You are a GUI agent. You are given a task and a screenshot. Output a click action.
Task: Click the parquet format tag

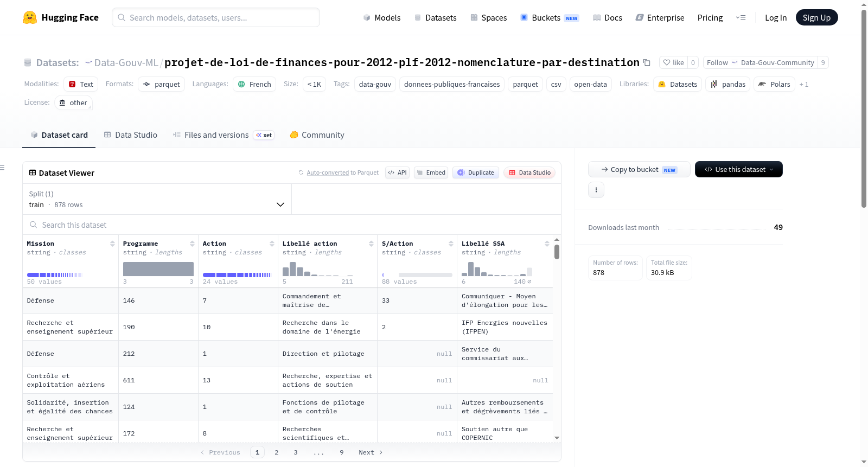click(x=162, y=84)
